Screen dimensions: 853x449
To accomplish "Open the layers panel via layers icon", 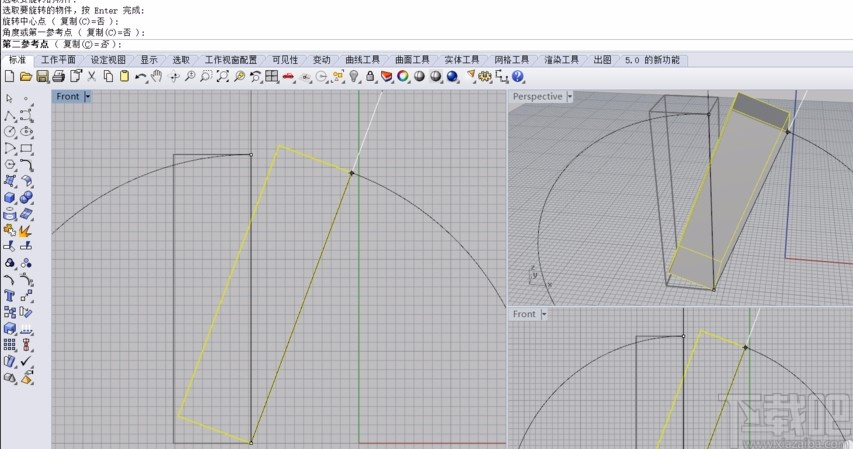I will pos(386,77).
